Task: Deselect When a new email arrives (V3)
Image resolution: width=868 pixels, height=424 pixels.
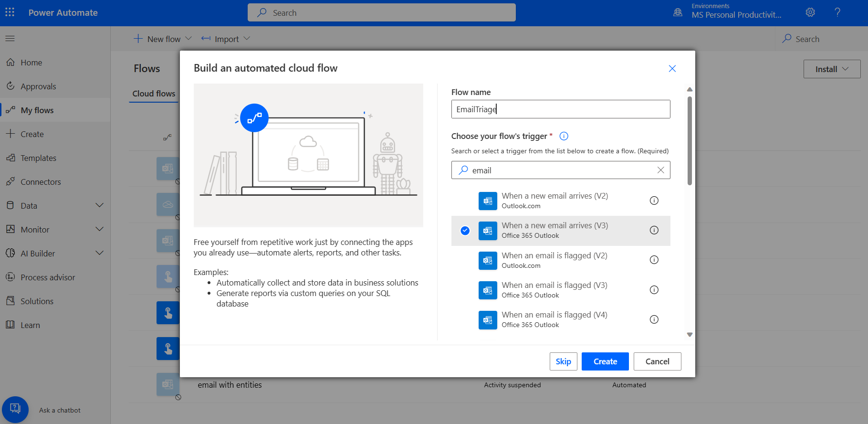Action: click(x=465, y=231)
